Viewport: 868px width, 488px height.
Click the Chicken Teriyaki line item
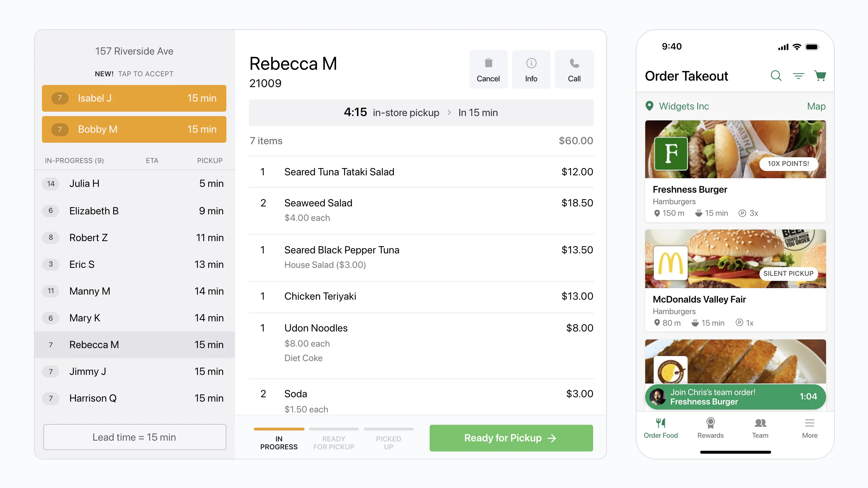(421, 296)
